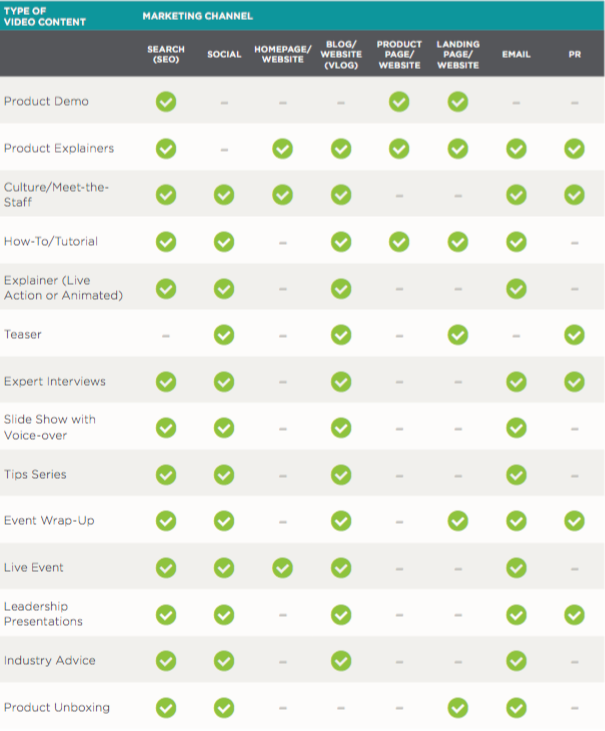Click Culture/Meet-the-Staff checkmark under Social
Viewport: 605px width, 731px height.
pyautogui.click(x=224, y=195)
